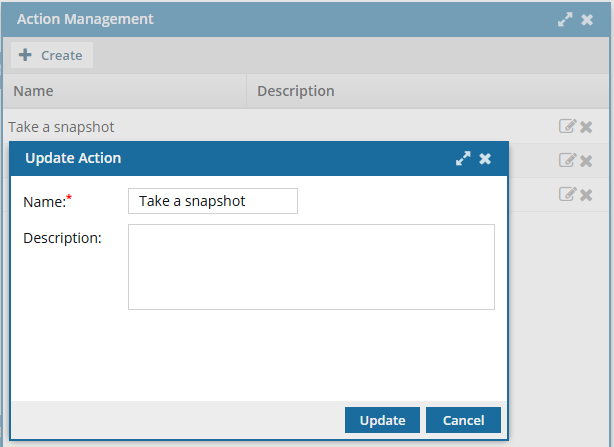Image resolution: width=614 pixels, height=447 pixels.
Task: Click delete icon for 'Take a snapshot' action
Action: tap(587, 127)
